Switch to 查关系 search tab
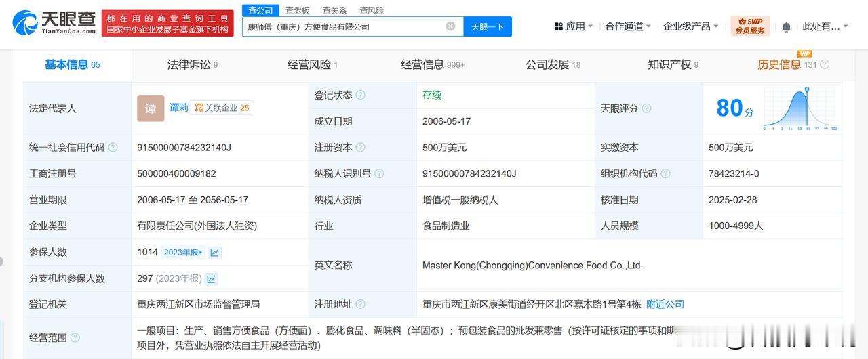This screenshot has height=359, width=868. pyautogui.click(x=334, y=10)
